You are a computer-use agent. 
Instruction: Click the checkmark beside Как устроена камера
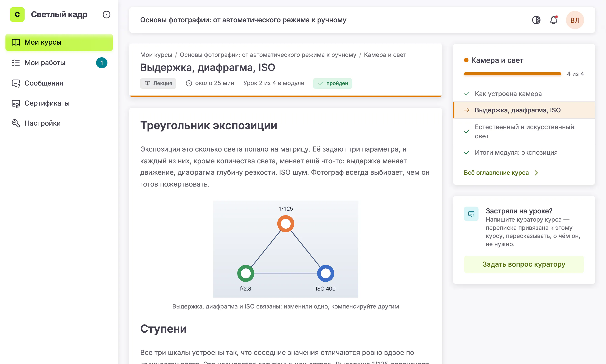click(467, 94)
